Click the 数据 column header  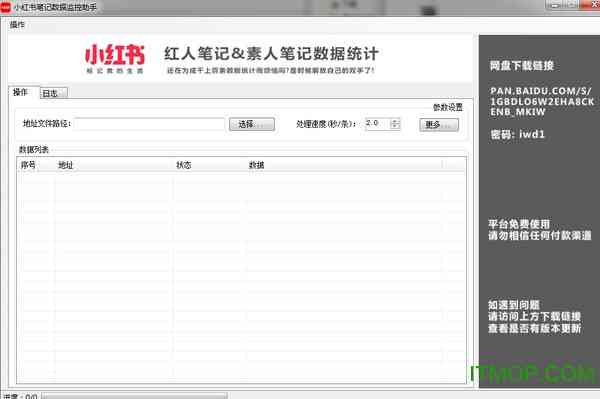(344, 165)
